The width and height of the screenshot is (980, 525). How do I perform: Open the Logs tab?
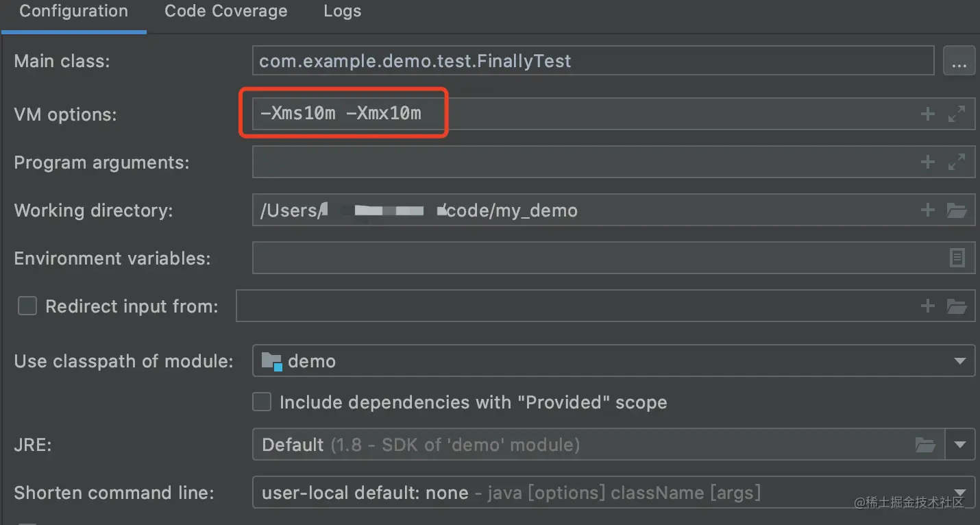click(342, 12)
